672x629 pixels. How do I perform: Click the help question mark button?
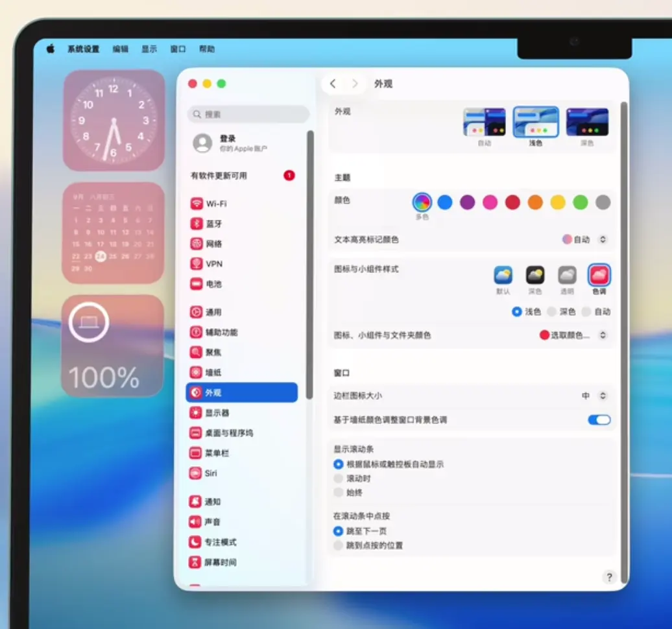coord(608,577)
